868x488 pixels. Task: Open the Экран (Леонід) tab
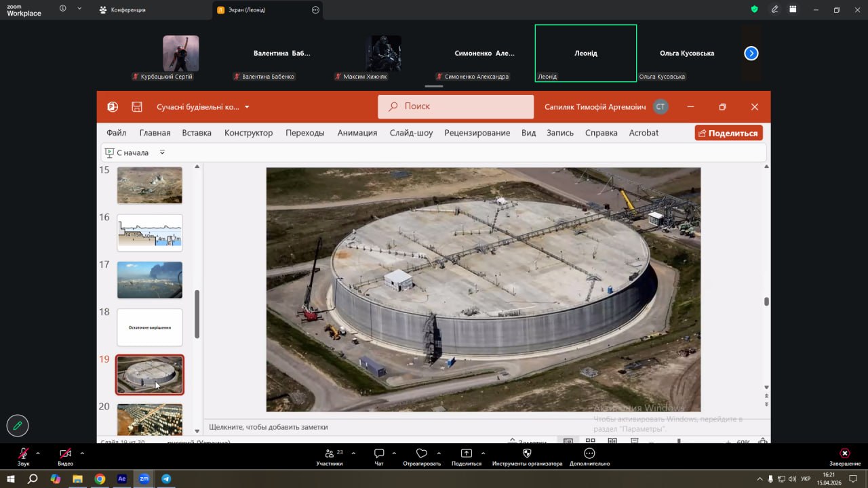tap(245, 10)
